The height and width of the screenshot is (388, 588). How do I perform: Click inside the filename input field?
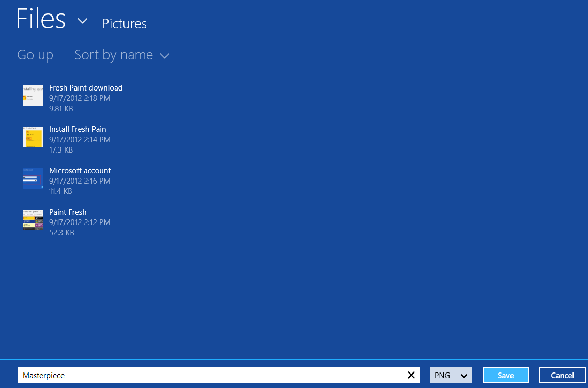pos(207,375)
